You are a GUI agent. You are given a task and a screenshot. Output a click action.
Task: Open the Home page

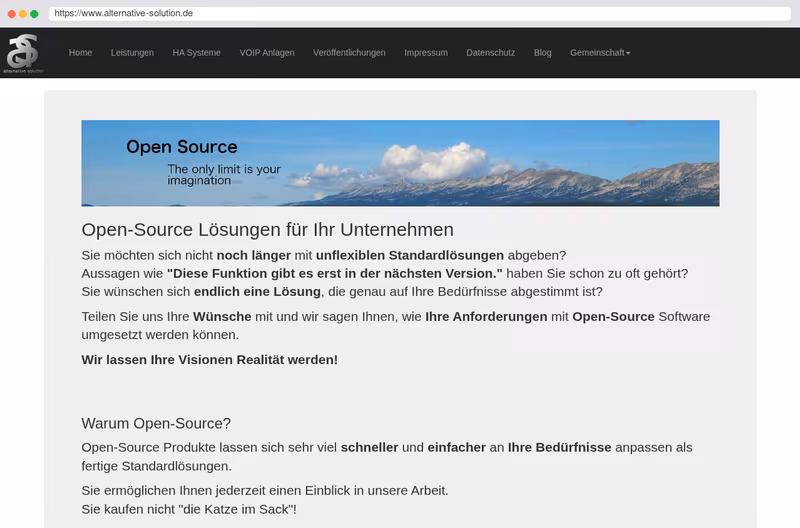pos(81,53)
